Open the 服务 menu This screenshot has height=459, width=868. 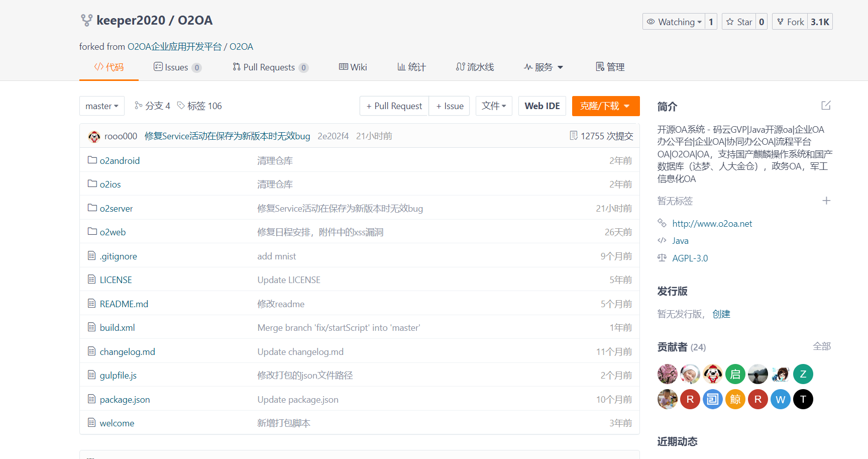pos(544,67)
